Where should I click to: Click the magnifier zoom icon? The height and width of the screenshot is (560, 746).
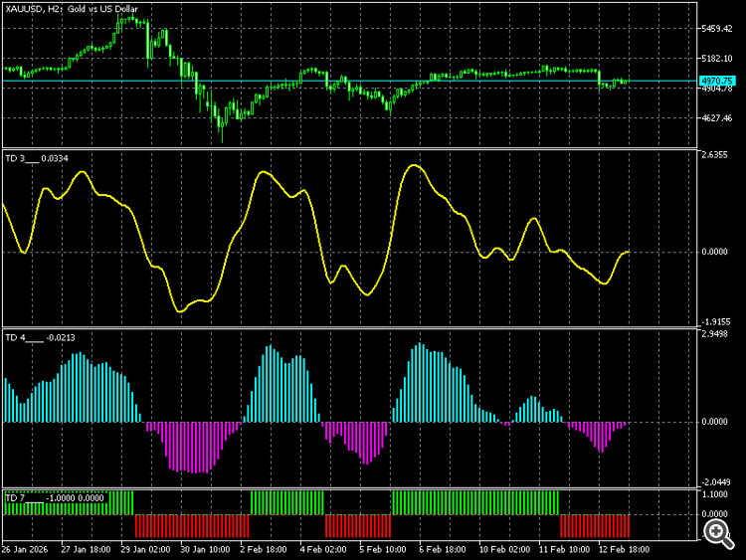pos(718,533)
